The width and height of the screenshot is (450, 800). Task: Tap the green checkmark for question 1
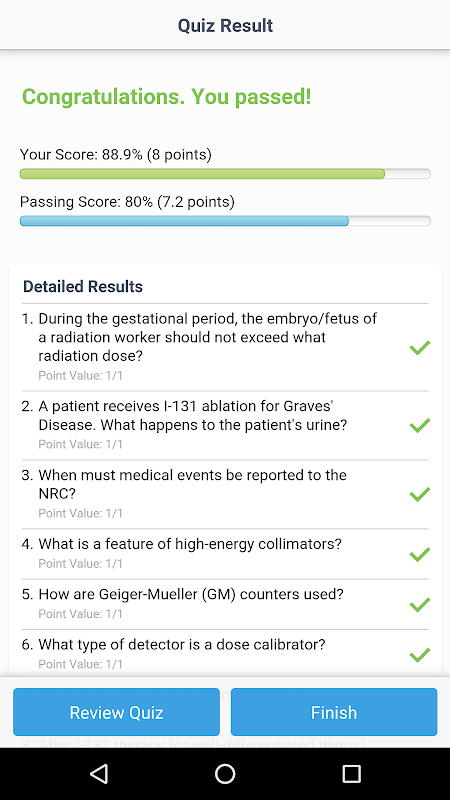(x=420, y=347)
